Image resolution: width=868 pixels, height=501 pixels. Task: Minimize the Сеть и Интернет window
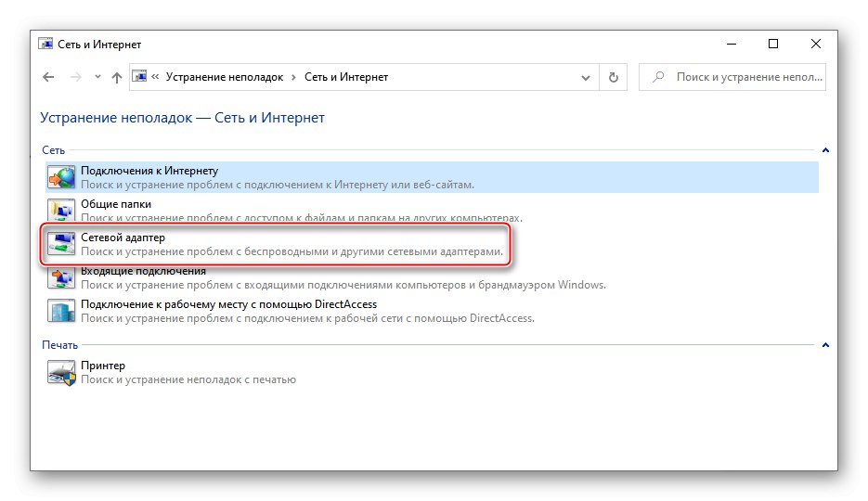click(732, 44)
